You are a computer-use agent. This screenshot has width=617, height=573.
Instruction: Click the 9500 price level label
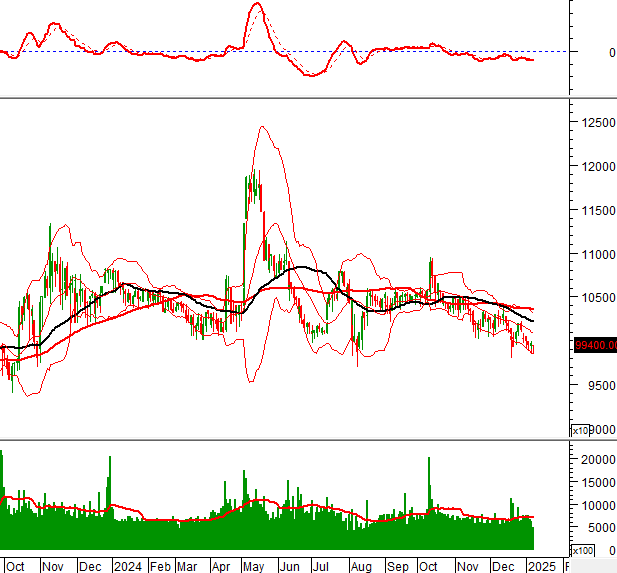(x=601, y=385)
